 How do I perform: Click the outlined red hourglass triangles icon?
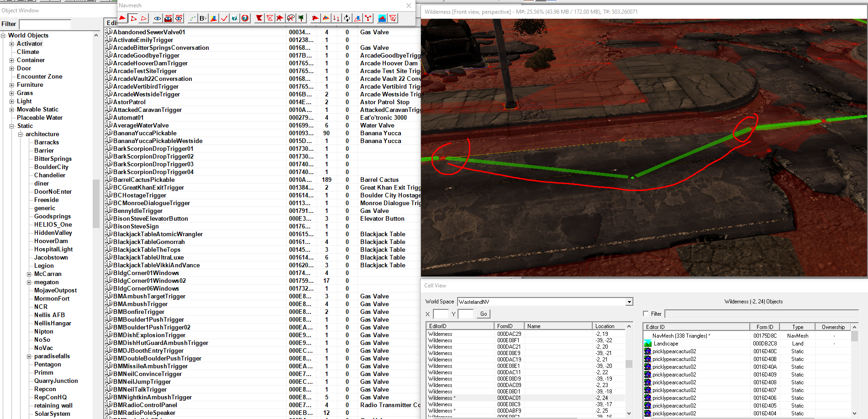[269, 18]
